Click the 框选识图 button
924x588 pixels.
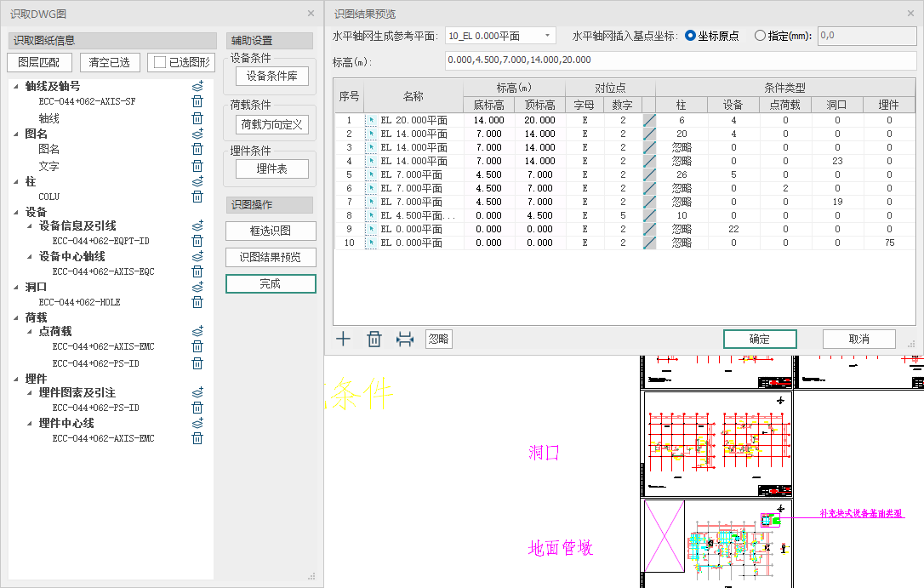[x=271, y=231]
